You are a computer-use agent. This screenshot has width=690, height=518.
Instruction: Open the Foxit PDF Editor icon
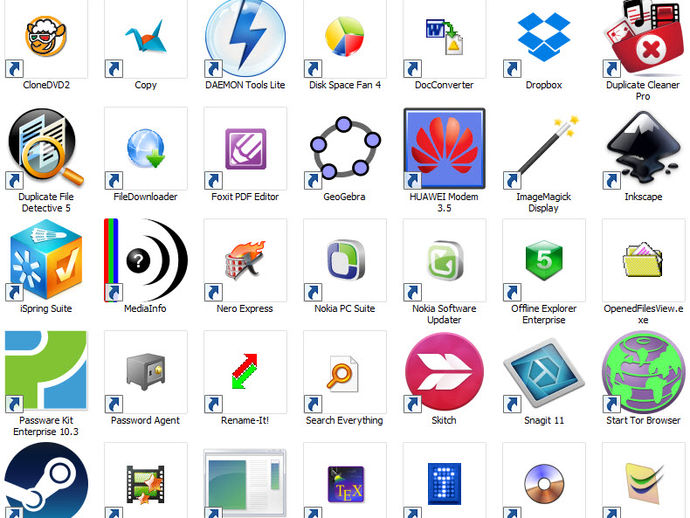pyautogui.click(x=246, y=149)
